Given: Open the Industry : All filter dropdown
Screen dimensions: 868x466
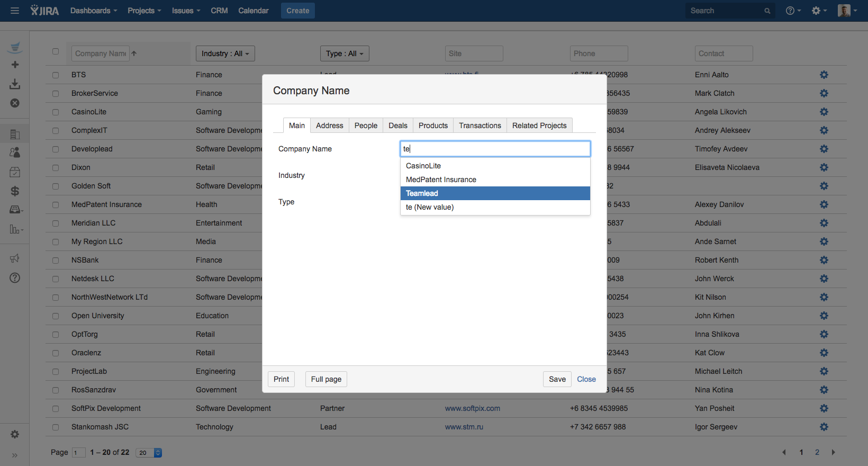Looking at the screenshot, I should (225, 53).
